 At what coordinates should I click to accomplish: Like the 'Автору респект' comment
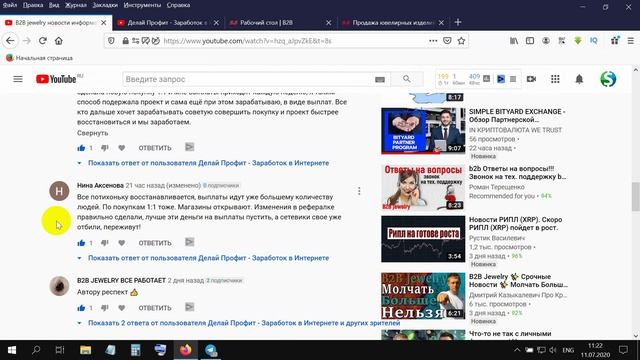(x=81, y=308)
